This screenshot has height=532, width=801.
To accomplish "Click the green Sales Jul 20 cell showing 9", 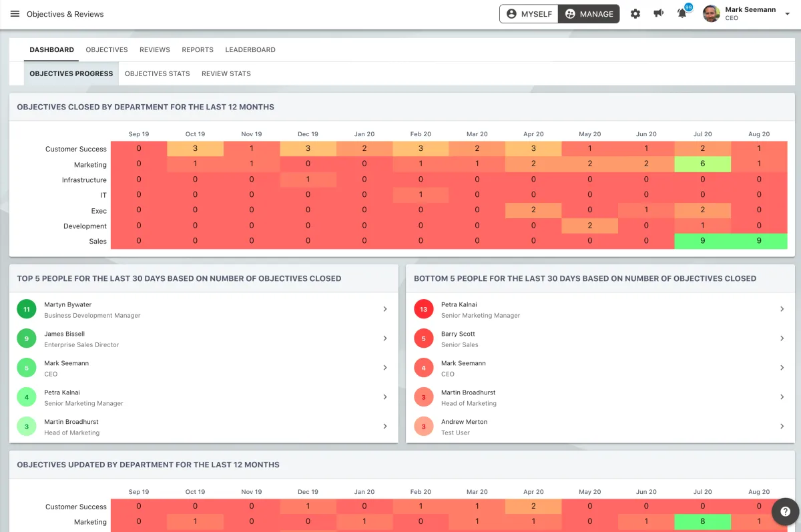I will (x=703, y=241).
